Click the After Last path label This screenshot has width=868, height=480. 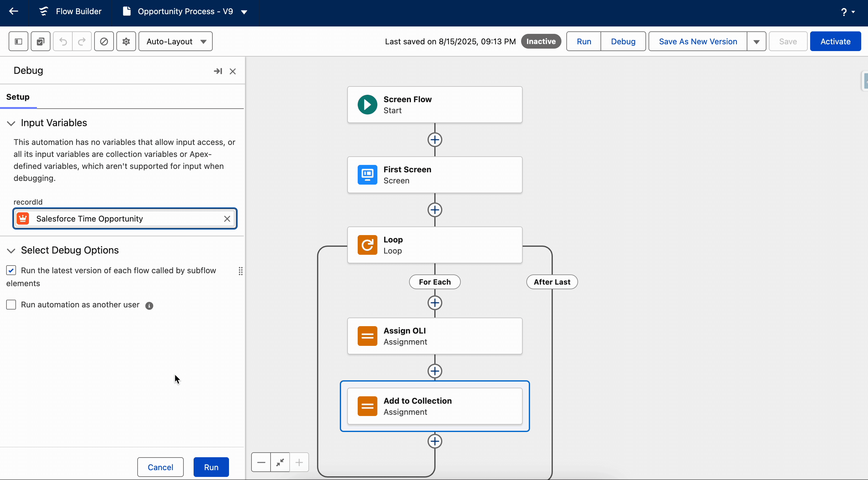point(552,282)
